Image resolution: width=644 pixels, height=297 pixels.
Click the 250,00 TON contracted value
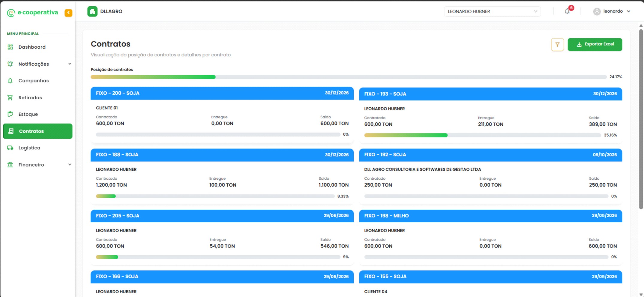378,185
